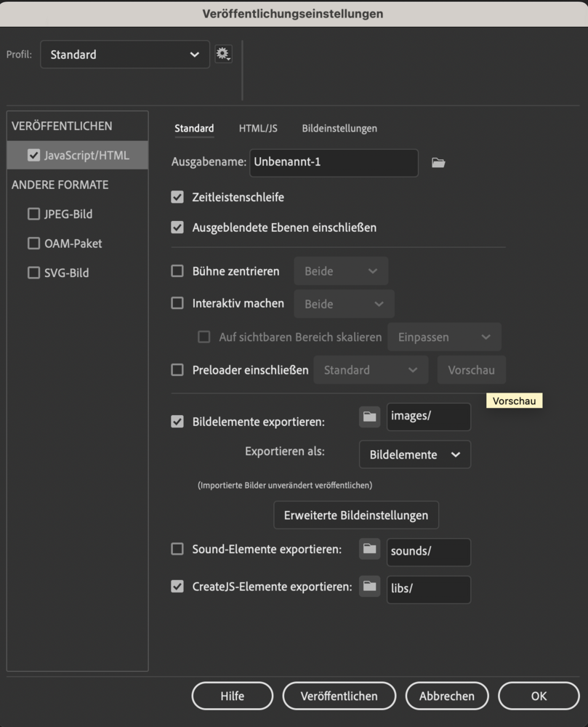Browse folder for CreateJS-Elemente export path

pyautogui.click(x=369, y=586)
